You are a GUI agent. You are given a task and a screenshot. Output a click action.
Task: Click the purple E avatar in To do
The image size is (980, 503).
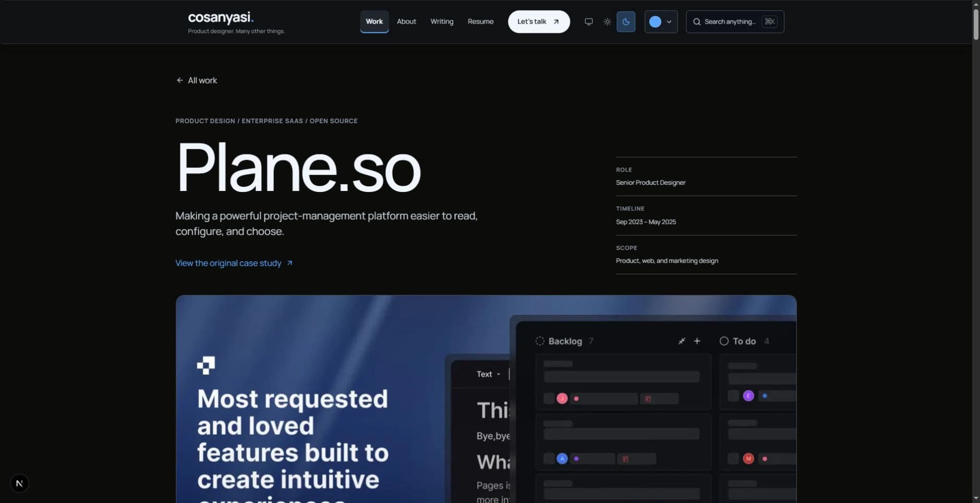(748, 396)
